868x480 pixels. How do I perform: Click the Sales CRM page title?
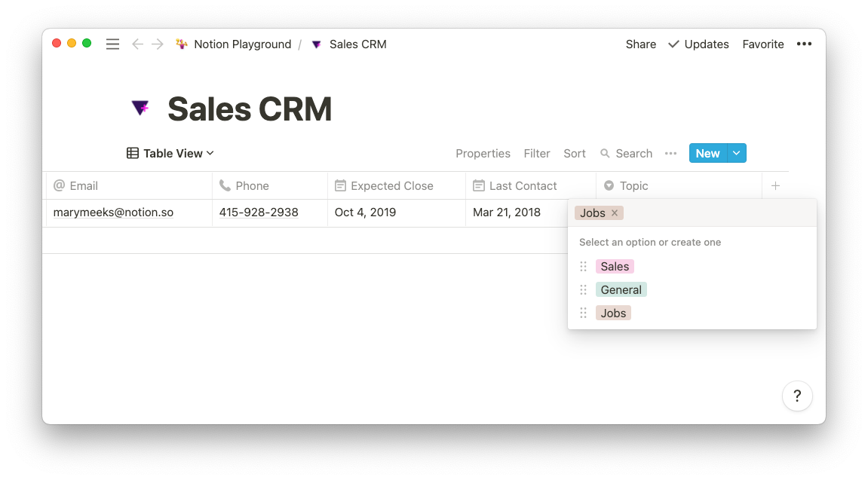250,109
